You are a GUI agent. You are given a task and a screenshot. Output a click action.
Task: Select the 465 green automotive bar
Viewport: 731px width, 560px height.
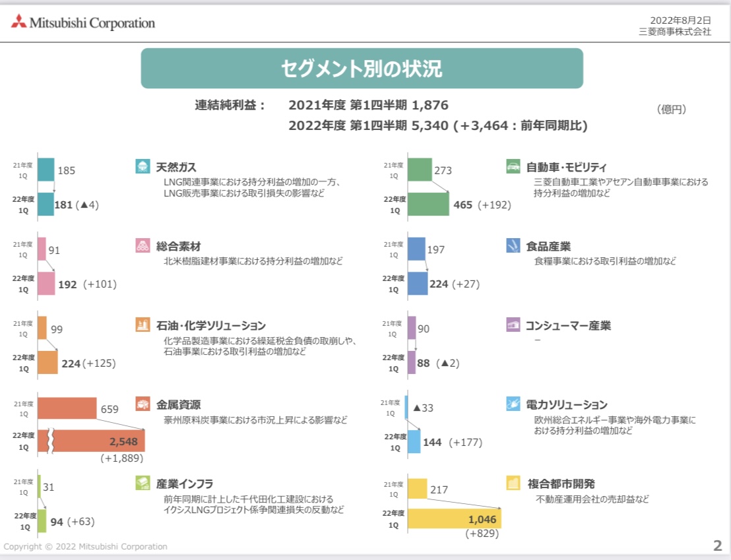point(428,204)
